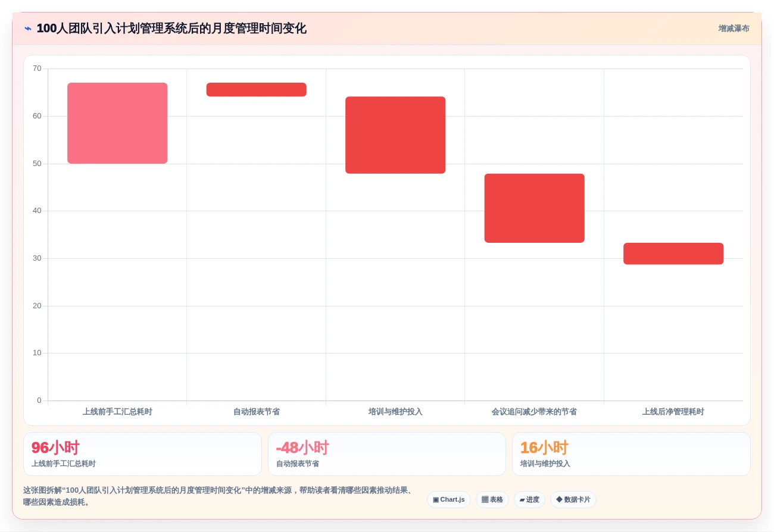Click y-axis value 30
The width and height of the screenshot is (774, 532).
tap(37, 258)
